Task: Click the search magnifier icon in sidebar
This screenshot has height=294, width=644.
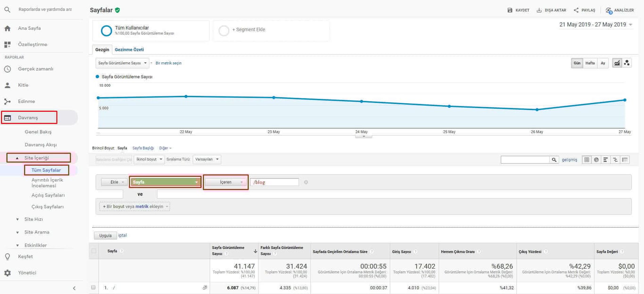Action: [x=7, y=9]
